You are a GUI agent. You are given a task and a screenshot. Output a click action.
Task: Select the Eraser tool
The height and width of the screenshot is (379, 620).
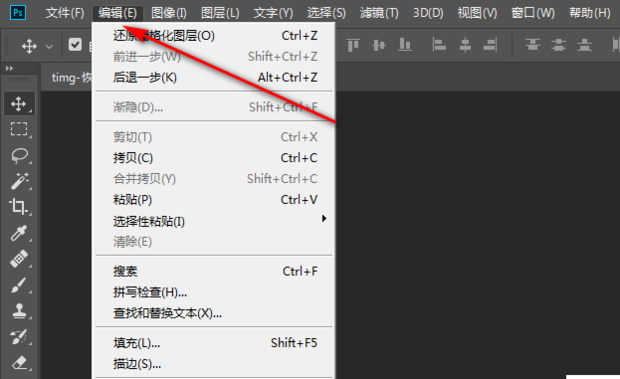(19, 362)
